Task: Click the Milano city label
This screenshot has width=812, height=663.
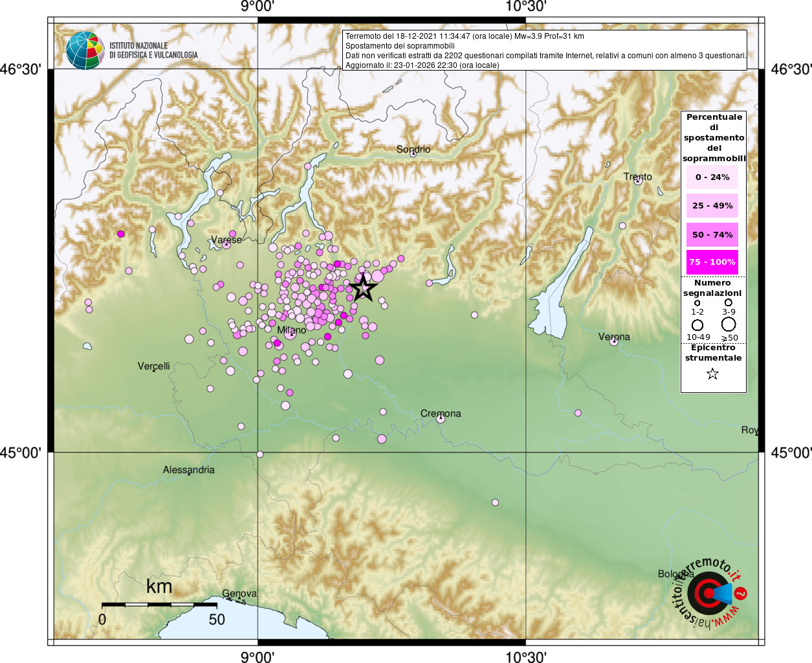Action: [292, 330]
